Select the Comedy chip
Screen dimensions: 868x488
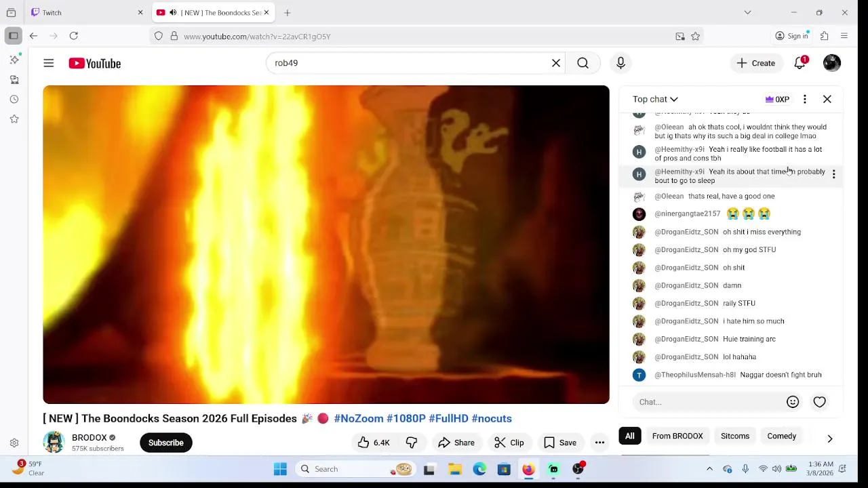coord(781,436)
